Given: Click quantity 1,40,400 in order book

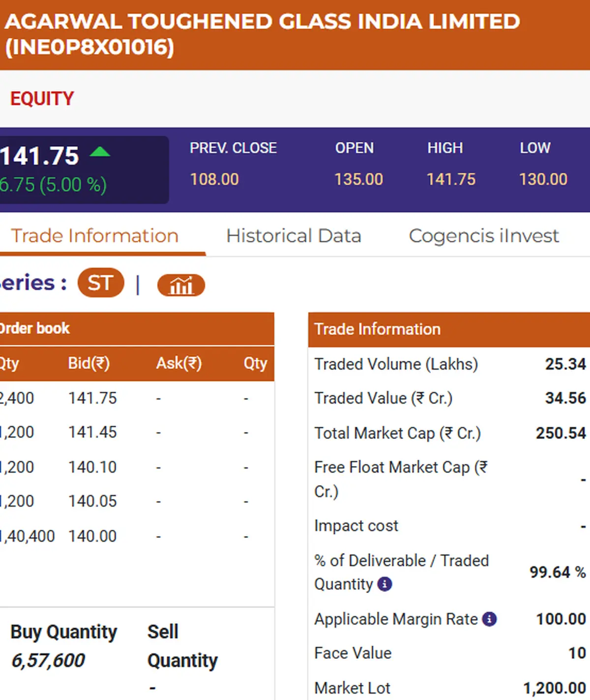Looking at the screenshot, I should pos(28,536).
